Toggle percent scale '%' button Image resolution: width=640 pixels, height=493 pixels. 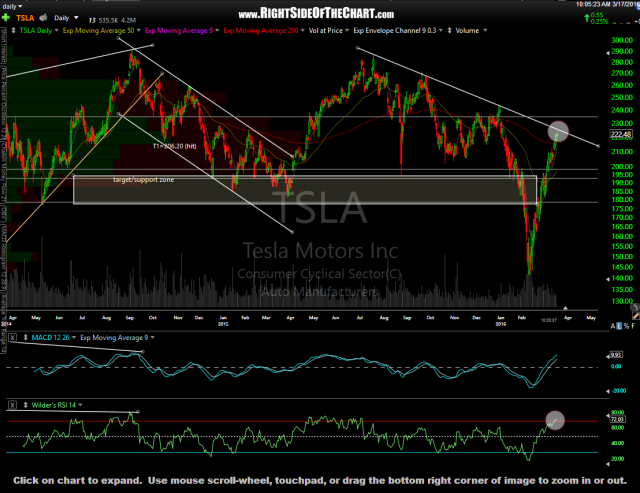[626, 326]
